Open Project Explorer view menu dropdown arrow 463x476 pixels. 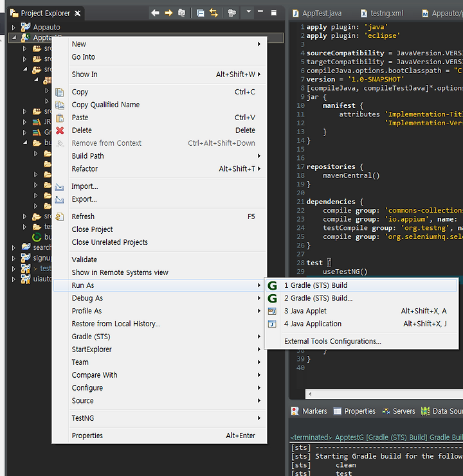pyautogui.click(x=248, y=12)
